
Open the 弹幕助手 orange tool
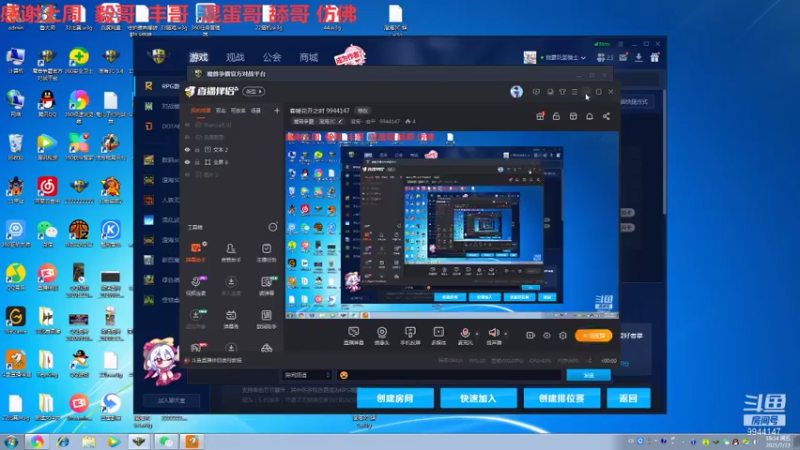point(196,253)
